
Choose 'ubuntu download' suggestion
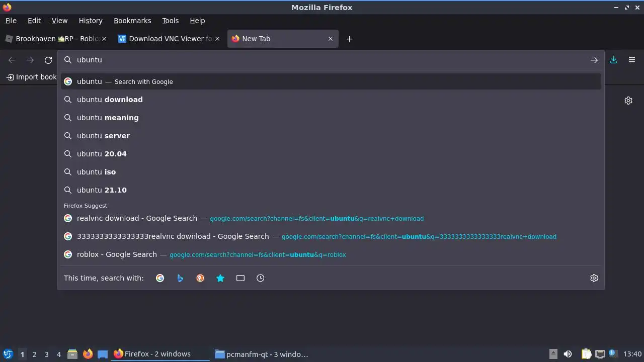(331, 100)
